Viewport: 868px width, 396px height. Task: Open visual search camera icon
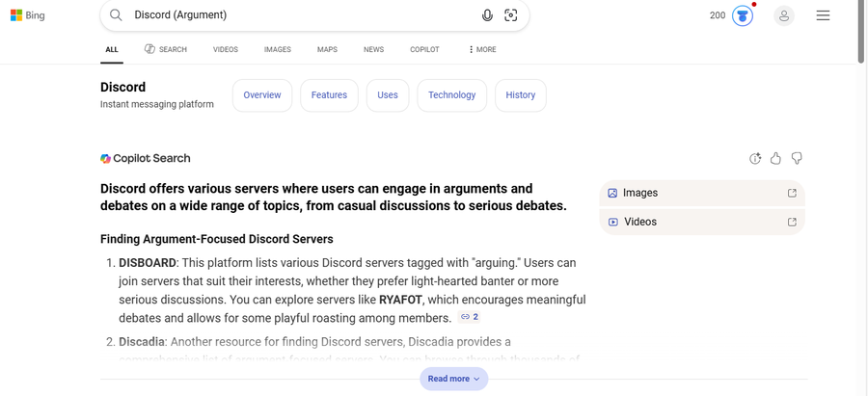511,15
